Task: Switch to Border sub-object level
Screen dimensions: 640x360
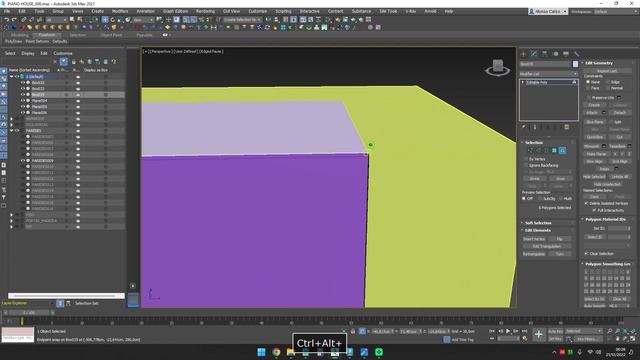Action: (x=547, y=151)
